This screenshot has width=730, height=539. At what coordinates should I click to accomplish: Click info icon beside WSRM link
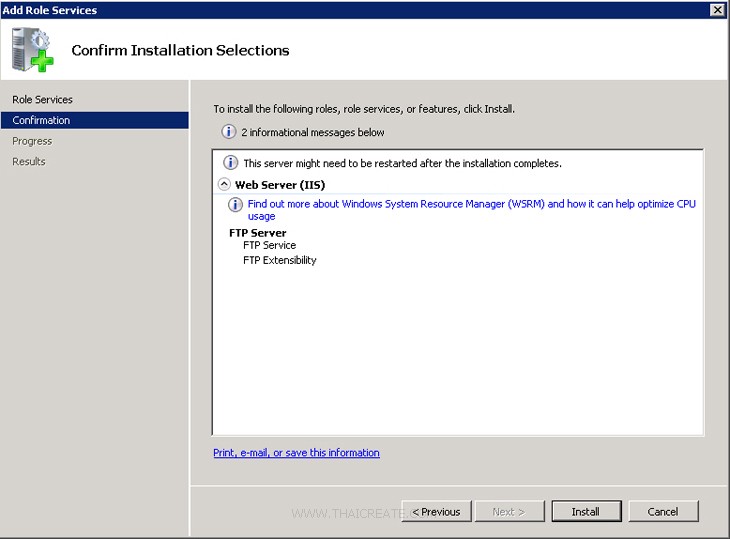point(235,204)
